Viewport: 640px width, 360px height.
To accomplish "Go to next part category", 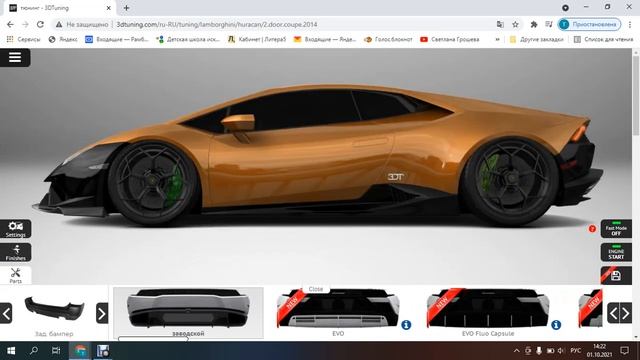I will coord(102,313).
